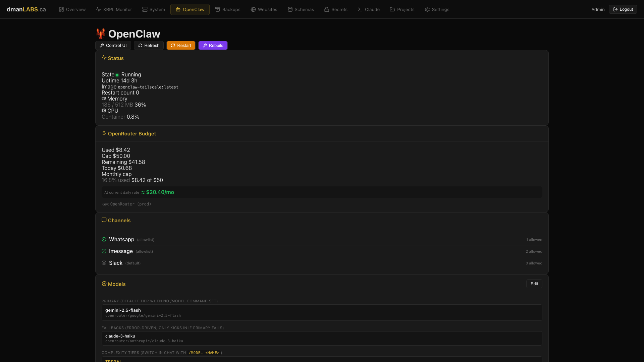Select the Slack channel row
This screenshot has height=362, width=644.
pyautogui.click(x=322, y=263)
